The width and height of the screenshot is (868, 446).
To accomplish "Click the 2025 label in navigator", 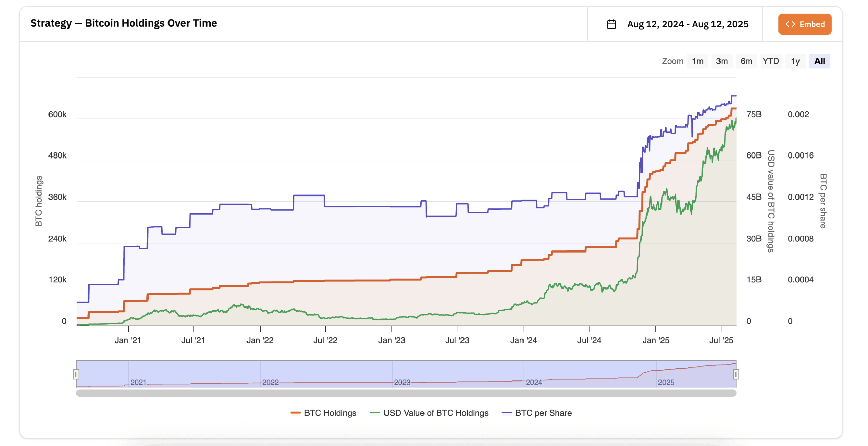I will pyautogui.click(x=666, y=383).
